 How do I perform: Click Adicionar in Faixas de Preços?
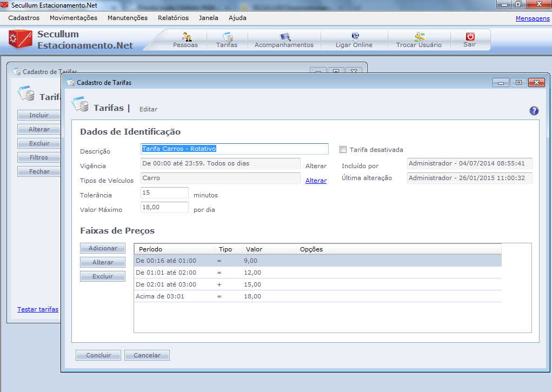pyautogui.click(x=103, y=248)
